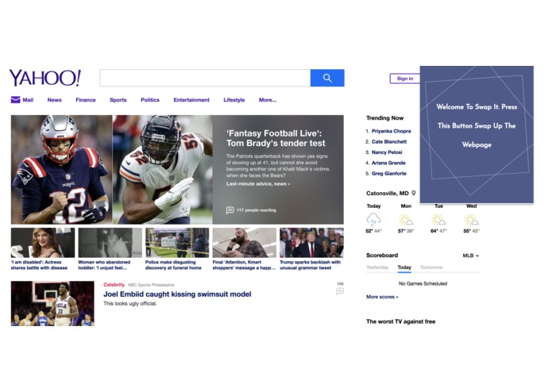Open the Police make disgusting discovery story

point(173,265)
